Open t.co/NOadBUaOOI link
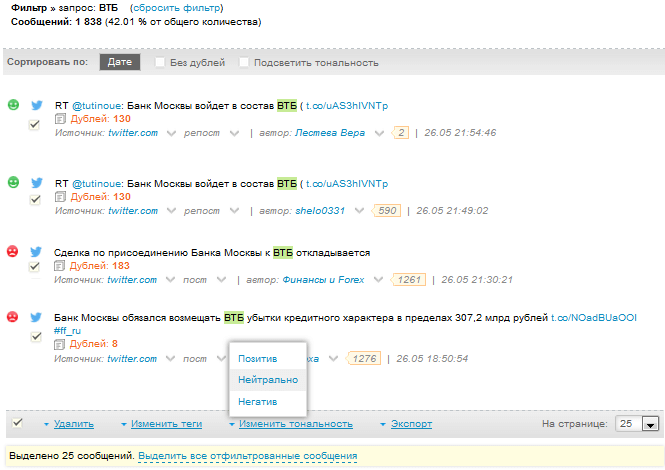Image resolution: width=665 pixels, height=470 pixels. click(x=594, y=318)
